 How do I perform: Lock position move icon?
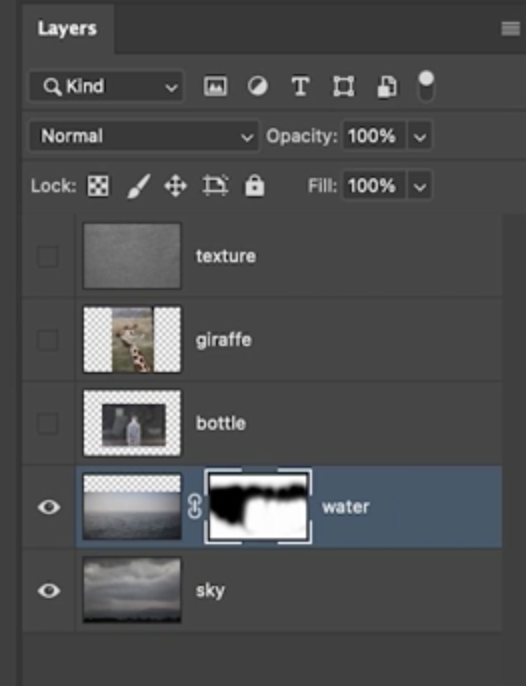(175, 186)
